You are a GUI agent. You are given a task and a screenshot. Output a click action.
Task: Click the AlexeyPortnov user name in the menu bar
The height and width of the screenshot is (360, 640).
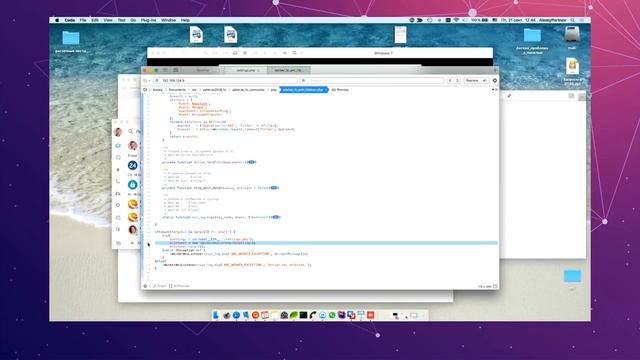pos(553,20)
